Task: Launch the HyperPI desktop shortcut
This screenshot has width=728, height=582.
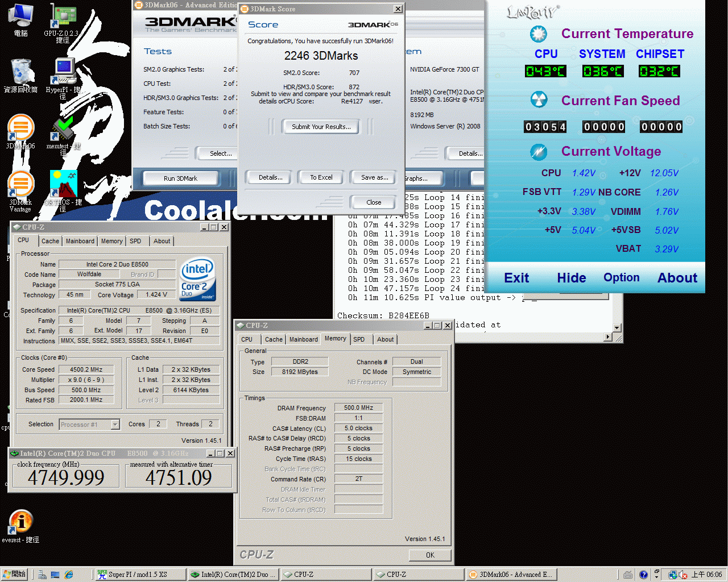Action: click(x=63, y=78)
